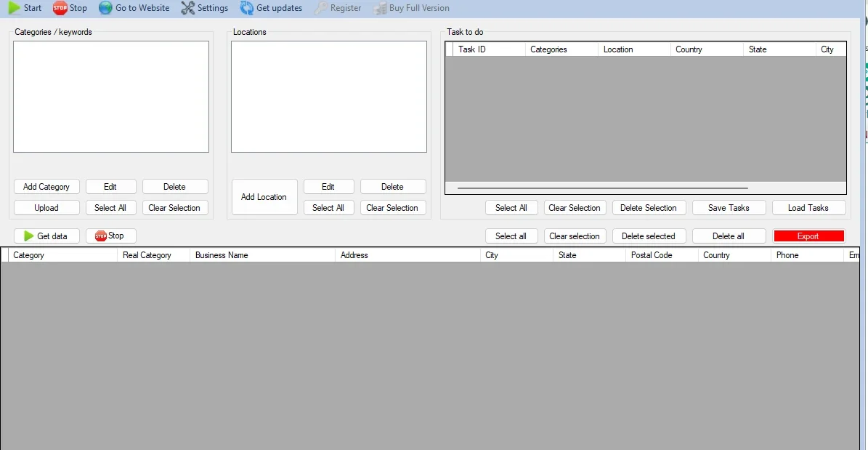Open Go to Website globe icon
The width and height of the screenshot is (868, 450).
pyautogui.click(x=105, y=8)
